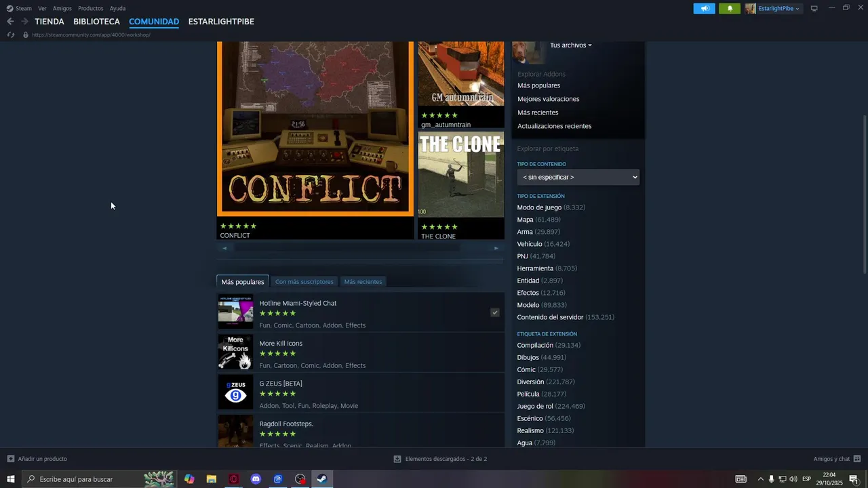This screenshot has height=488, width=868.
Task: Launch Discord from the taskbar
Action: click(x=256, y=479)
